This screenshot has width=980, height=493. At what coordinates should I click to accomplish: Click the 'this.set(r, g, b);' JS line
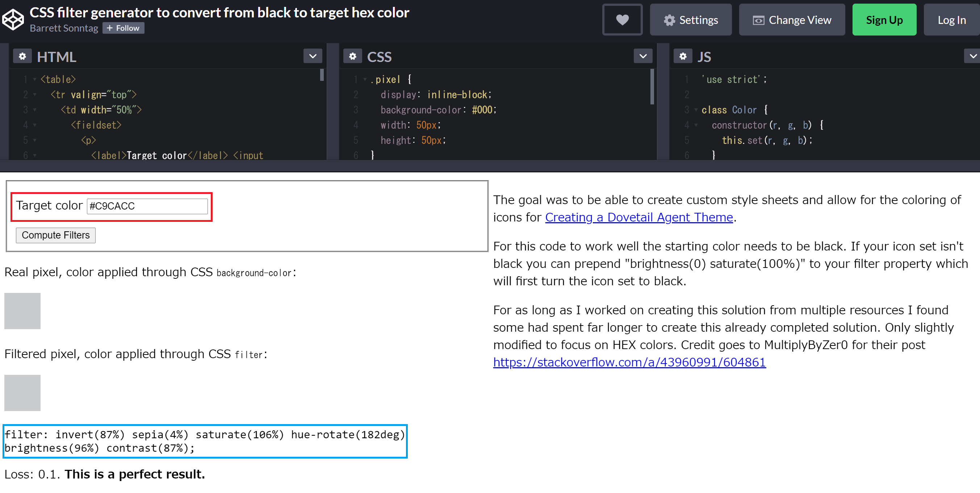767,141
